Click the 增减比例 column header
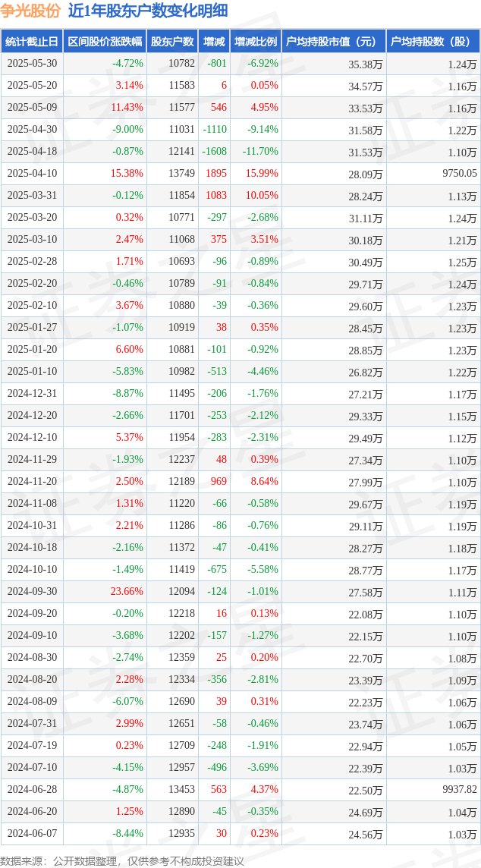The height and width of the screenshot is (868, 481). click(x=256, y=42)
